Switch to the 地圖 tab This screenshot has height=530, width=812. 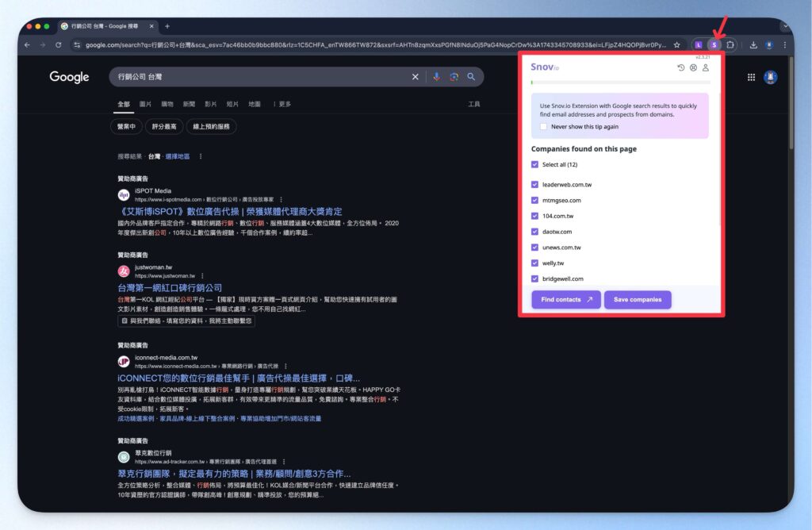(255, 104)
